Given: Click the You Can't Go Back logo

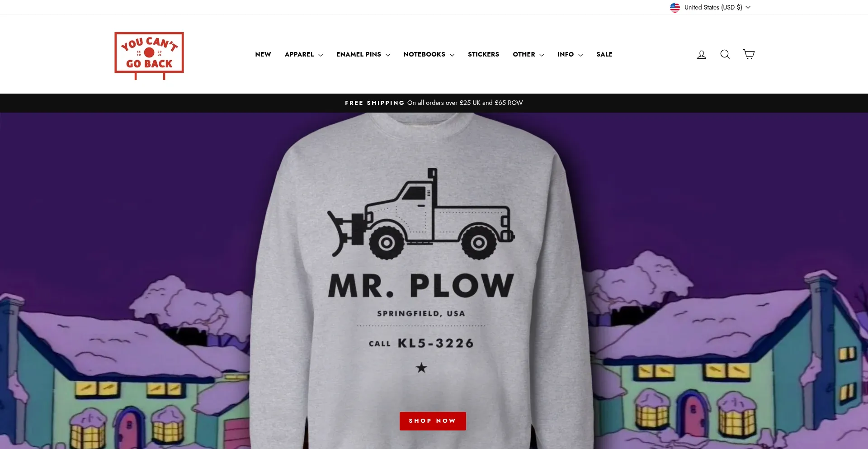Looking at the screenshot, I should point(149,56).
